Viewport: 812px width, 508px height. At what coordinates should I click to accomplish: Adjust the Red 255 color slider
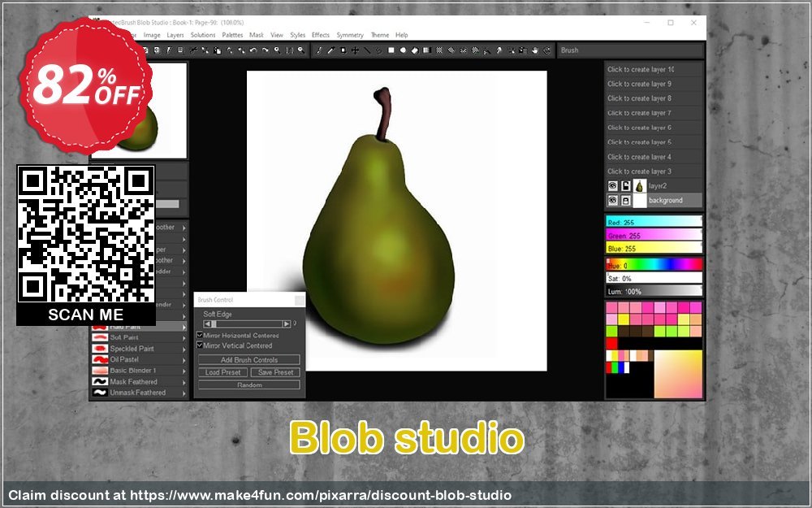(x=654, y=222)
